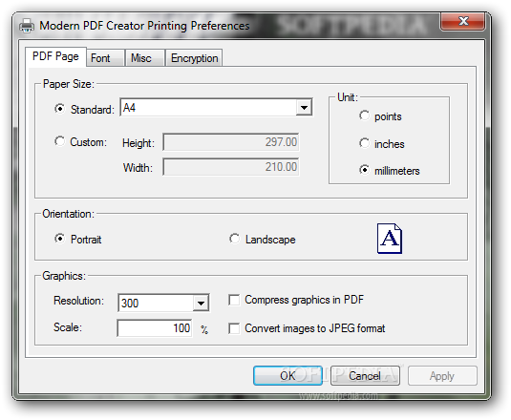Screen dimensions: 511x420
Task: Click the percent sign next to Scale
Action: tap(204, 329)
